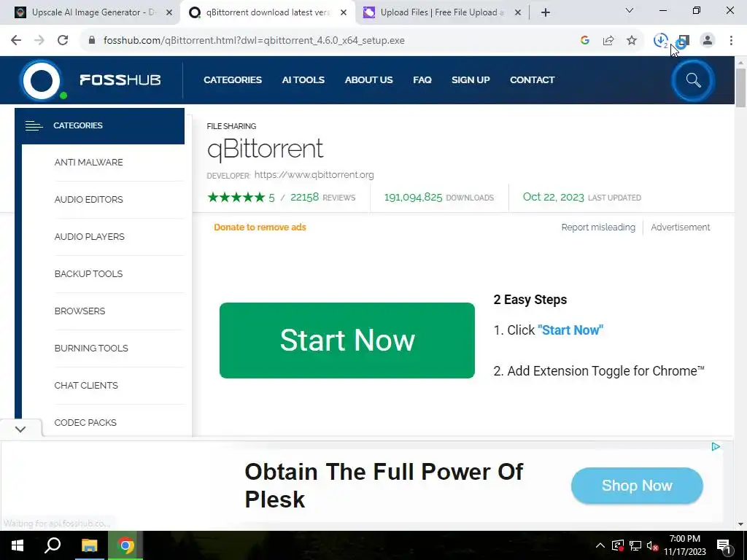Close the qBittorrent download tab
This screenshot has height=560, width=747.
coord(344,13)
